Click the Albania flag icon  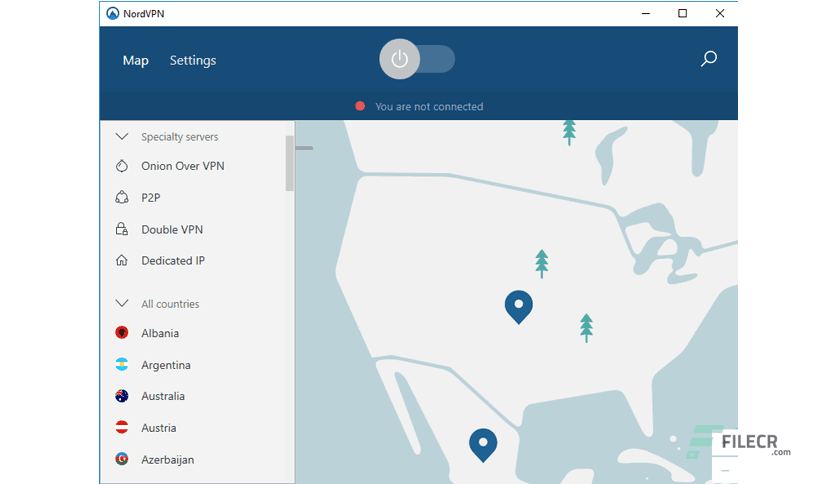pyautogui.click(x=122, y=333)
